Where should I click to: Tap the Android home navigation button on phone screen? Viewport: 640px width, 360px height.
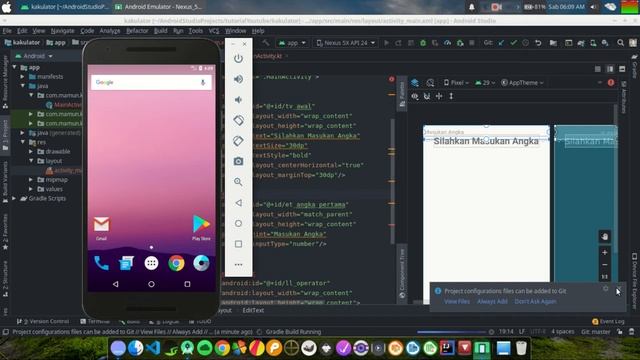(151, 284)
